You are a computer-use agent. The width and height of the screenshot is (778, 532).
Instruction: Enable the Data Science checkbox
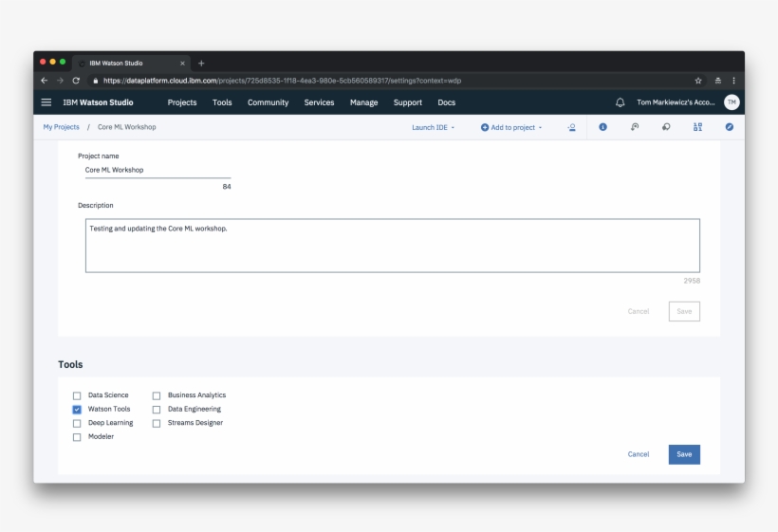77,395
